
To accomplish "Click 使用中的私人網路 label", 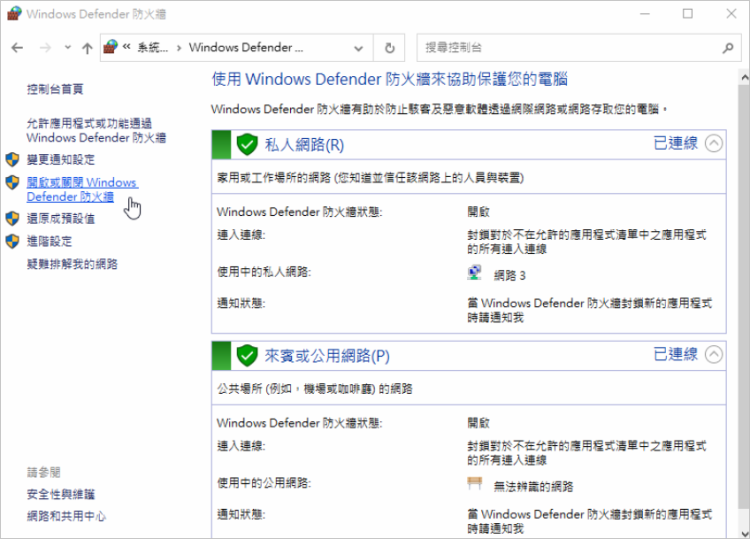I will [x=264, y=272].
